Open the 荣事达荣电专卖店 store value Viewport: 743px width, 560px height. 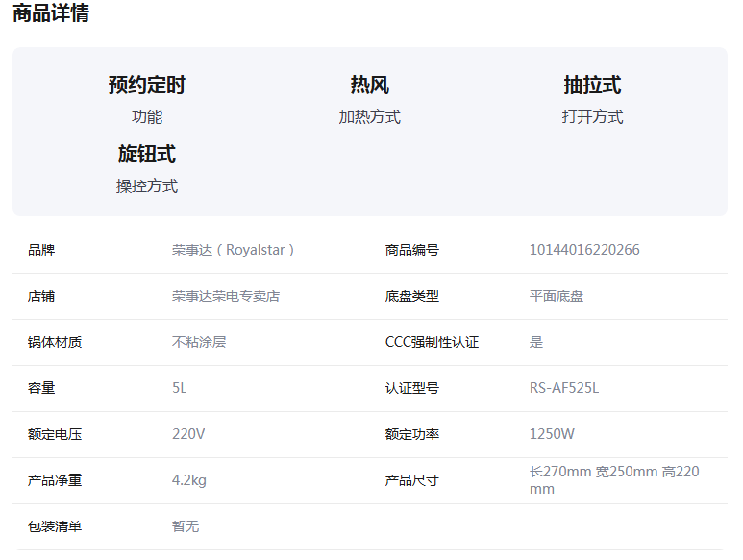226,296
